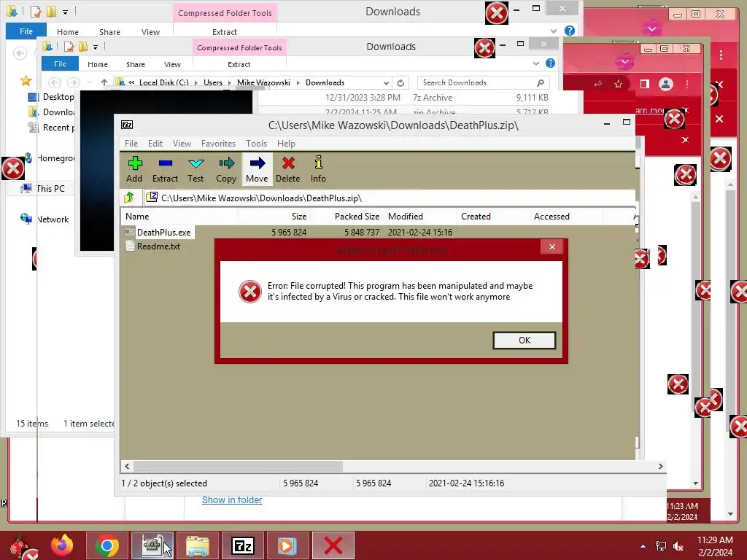Open the media player taskbar icon
Screen dimensions: 747x560
[287, 545]
